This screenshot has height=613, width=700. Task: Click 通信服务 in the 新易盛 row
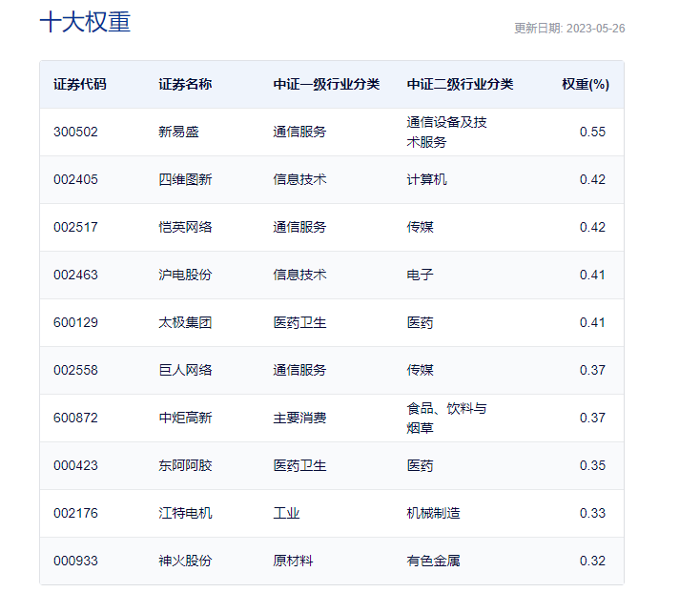pyautogui.click(x=299, y=133)
